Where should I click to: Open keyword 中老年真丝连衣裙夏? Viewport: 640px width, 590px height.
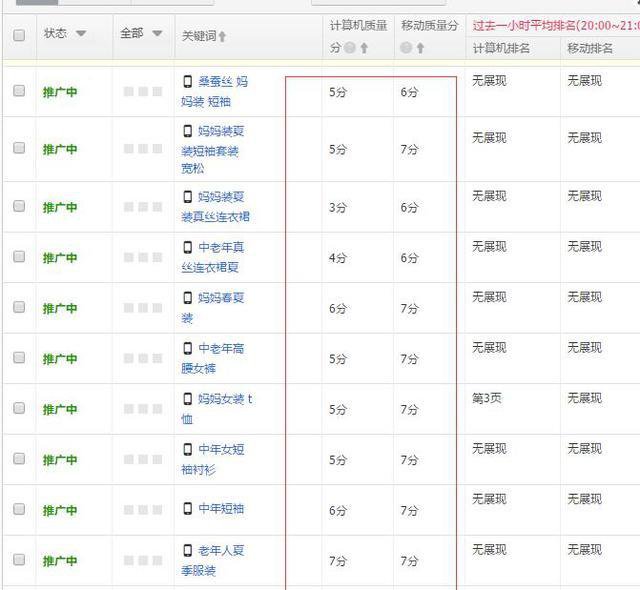coord(213,257)
